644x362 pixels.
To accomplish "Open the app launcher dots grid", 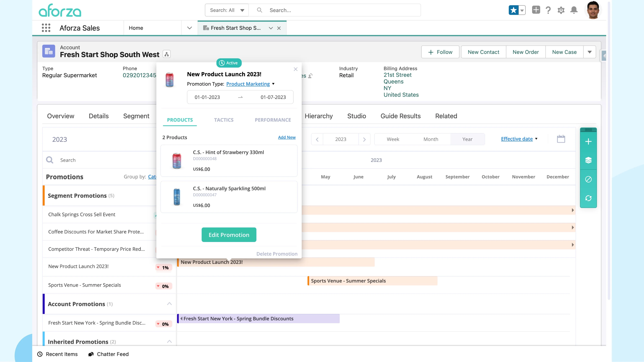I will [x=46, y=28].
